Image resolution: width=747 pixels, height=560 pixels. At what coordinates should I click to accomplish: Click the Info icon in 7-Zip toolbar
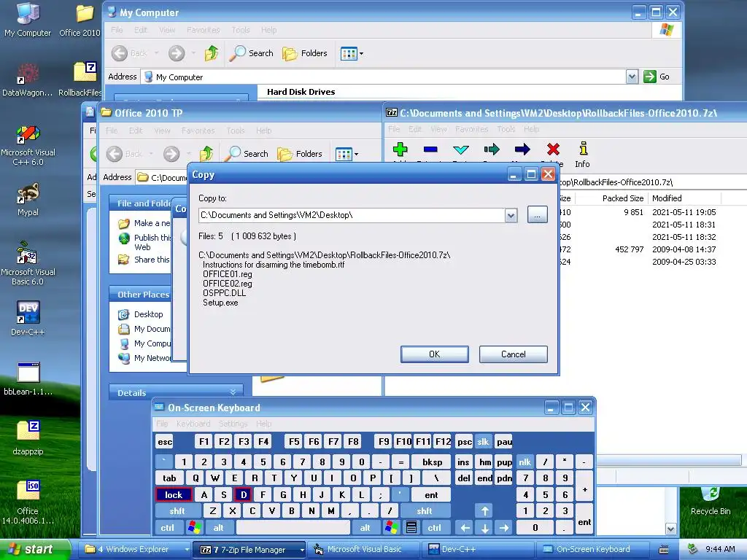pyautogui.click(x=583, y=155)
